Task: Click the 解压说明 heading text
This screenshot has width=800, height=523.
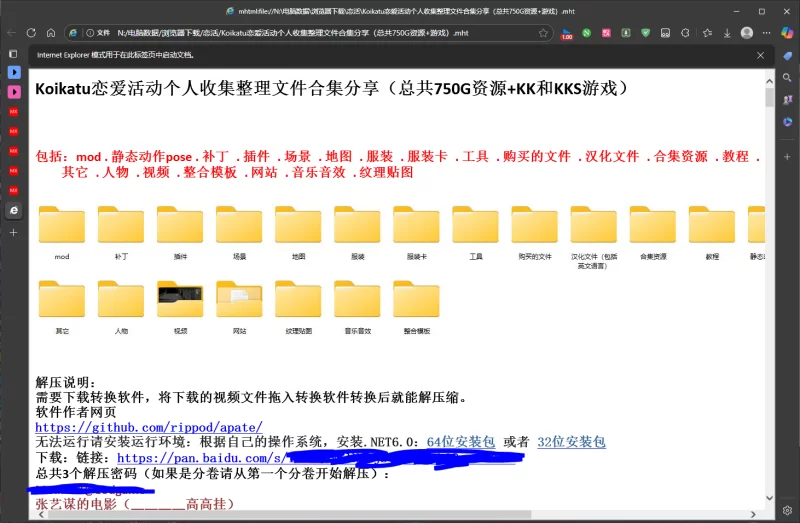Action: [x=65, y=382]
